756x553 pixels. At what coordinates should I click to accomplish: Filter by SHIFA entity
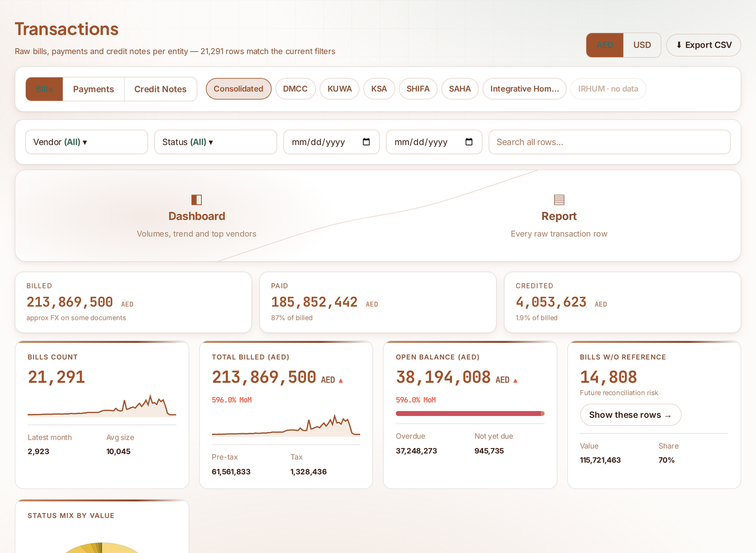(418, 89)
